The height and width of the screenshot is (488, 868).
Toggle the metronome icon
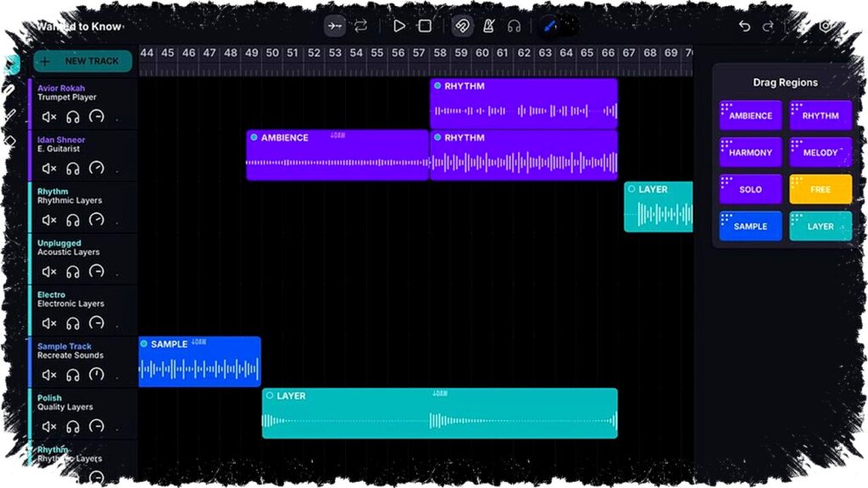click(x=488, y=26)
